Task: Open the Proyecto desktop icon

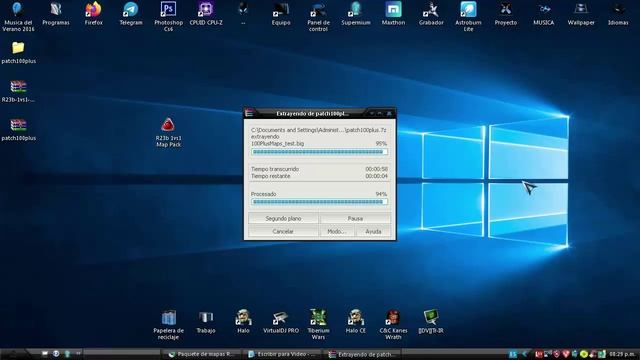Action: 506,13
